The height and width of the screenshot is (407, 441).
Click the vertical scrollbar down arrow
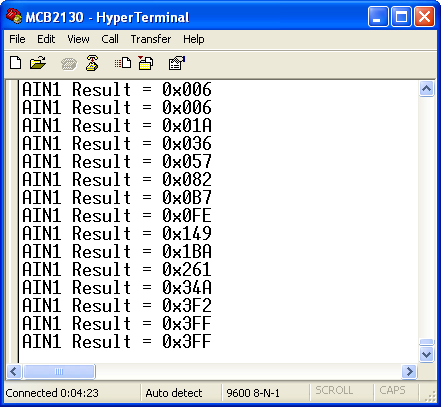tap(427, 354)
